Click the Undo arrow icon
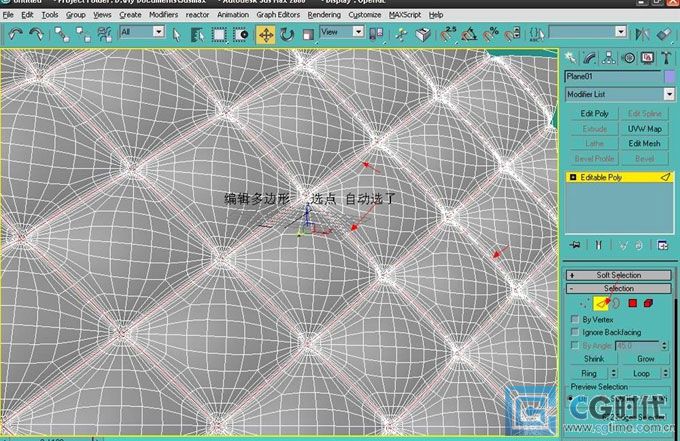Screen dimensions: 680x441 [x=17, y=34]
